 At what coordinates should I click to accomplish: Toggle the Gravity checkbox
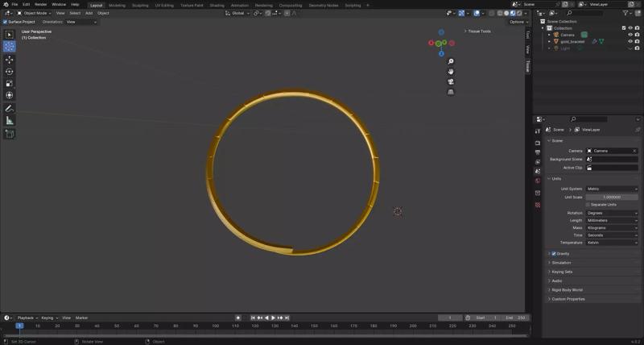tap(554, 254)
